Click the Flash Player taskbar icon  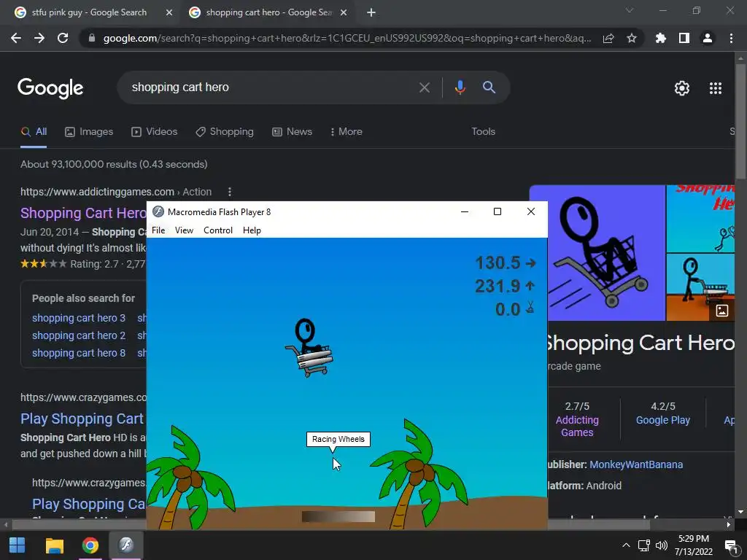126,545
